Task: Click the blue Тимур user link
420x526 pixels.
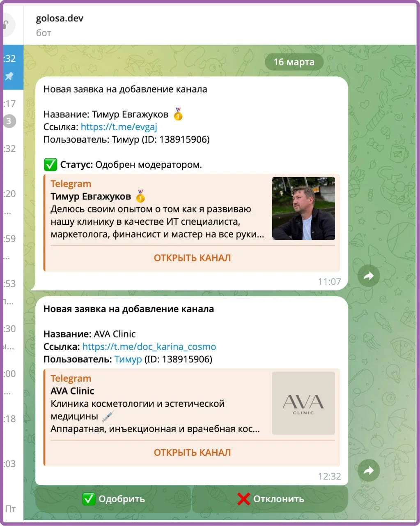Action: (x=128, y=359)
